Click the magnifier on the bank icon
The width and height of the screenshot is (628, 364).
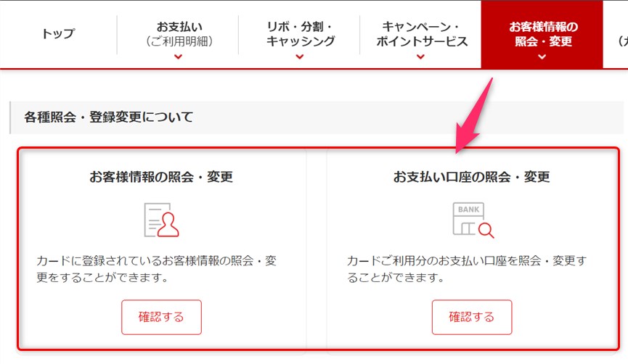[x=486, y=230]
